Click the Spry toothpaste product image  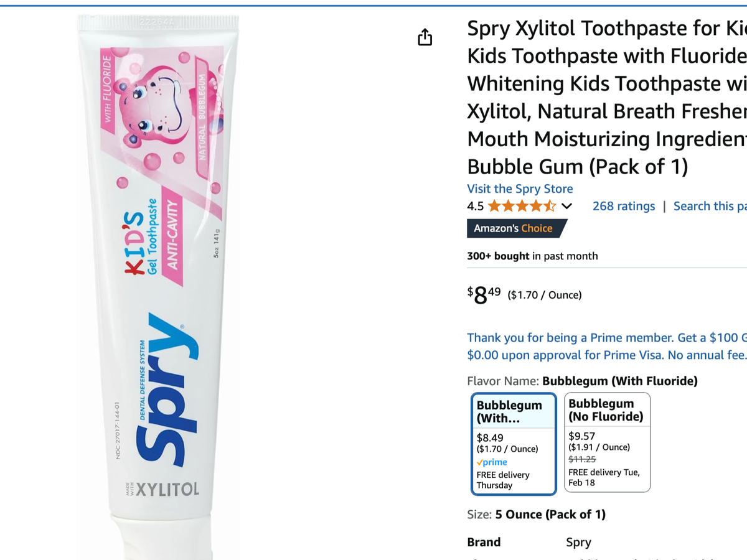(x=159, y=280)
